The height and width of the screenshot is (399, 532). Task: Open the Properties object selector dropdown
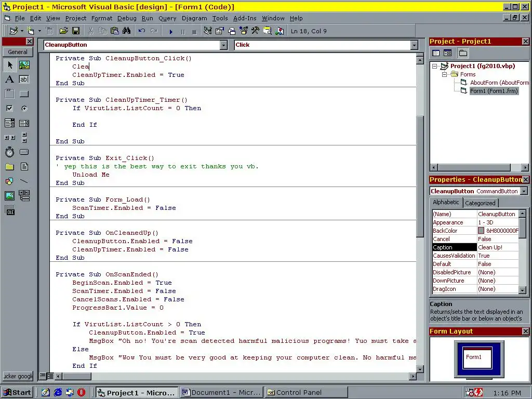524,191
